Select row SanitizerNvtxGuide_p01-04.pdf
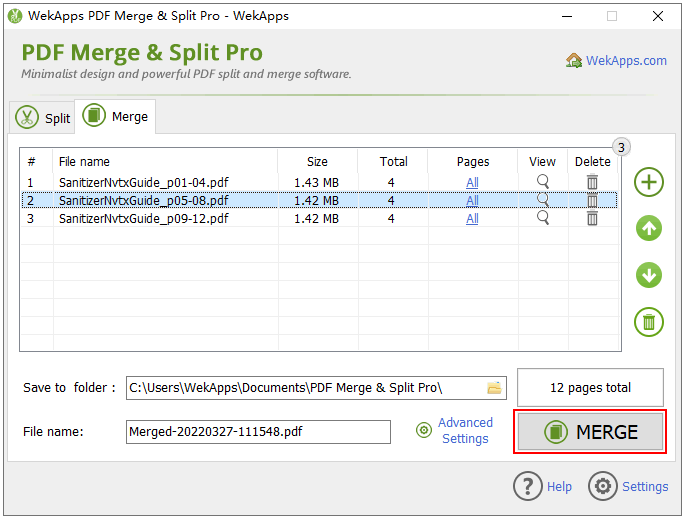Screen dimensions: 685x519 pyautogui.click(x=320, y=183)
